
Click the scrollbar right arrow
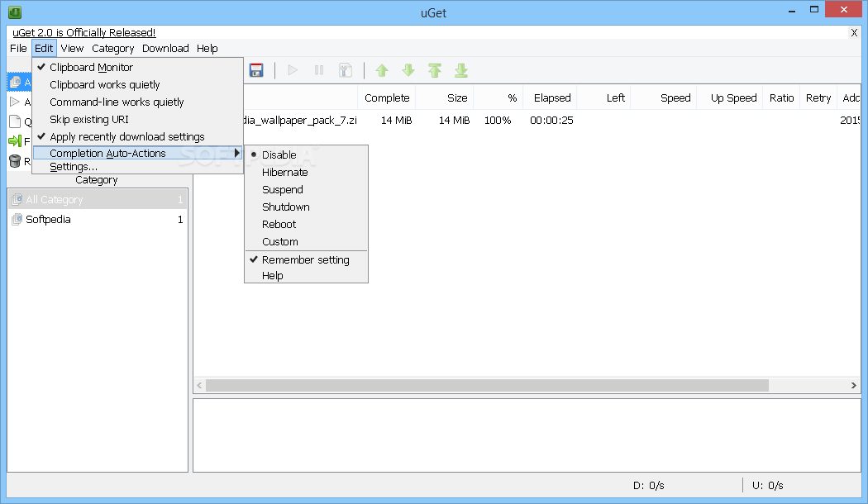coord(854,386)
